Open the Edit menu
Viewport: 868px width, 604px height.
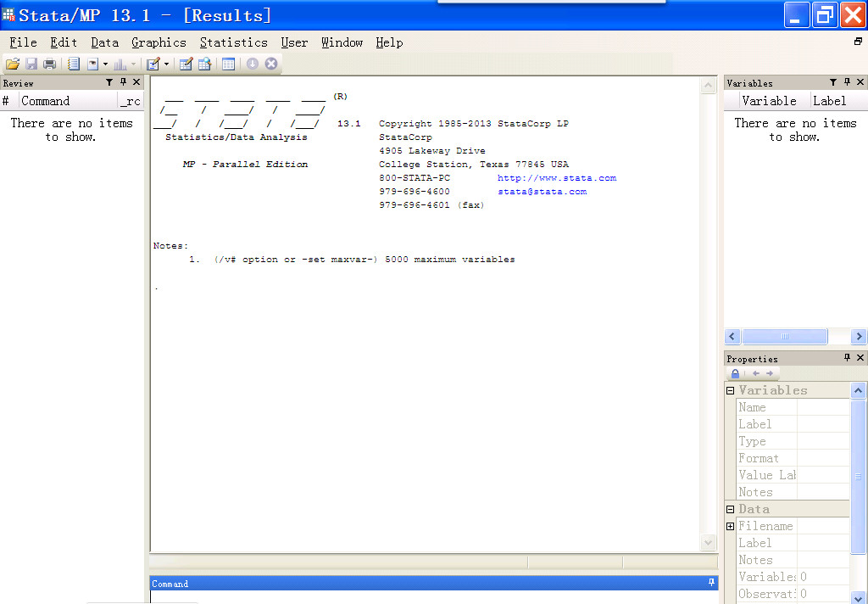tap(64, 42)
